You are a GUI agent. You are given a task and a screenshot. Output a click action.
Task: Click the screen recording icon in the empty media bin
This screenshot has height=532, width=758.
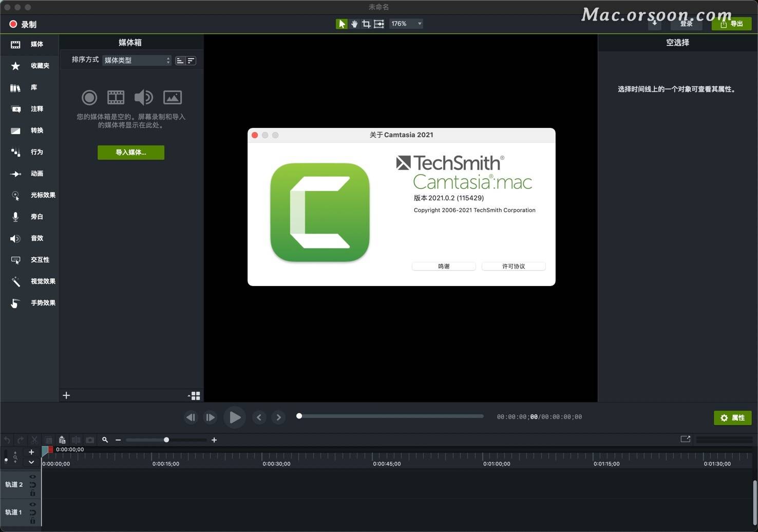pos(89,97)
